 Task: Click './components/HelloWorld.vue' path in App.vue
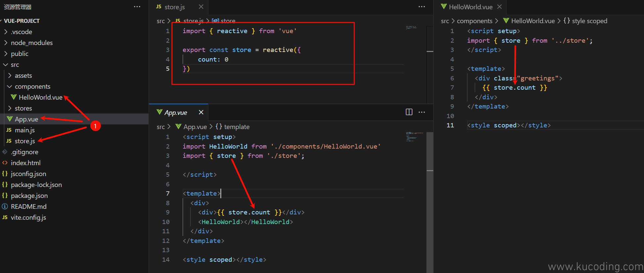[x=326, y=146]
